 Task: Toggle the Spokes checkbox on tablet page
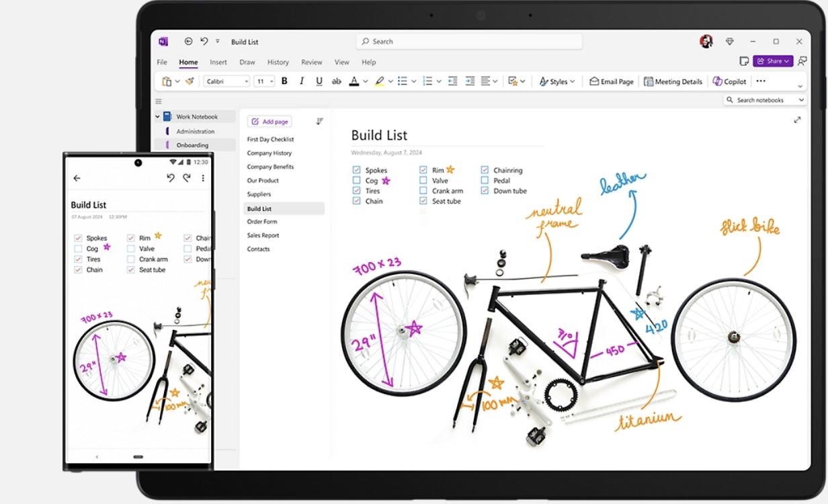point(357,171)
